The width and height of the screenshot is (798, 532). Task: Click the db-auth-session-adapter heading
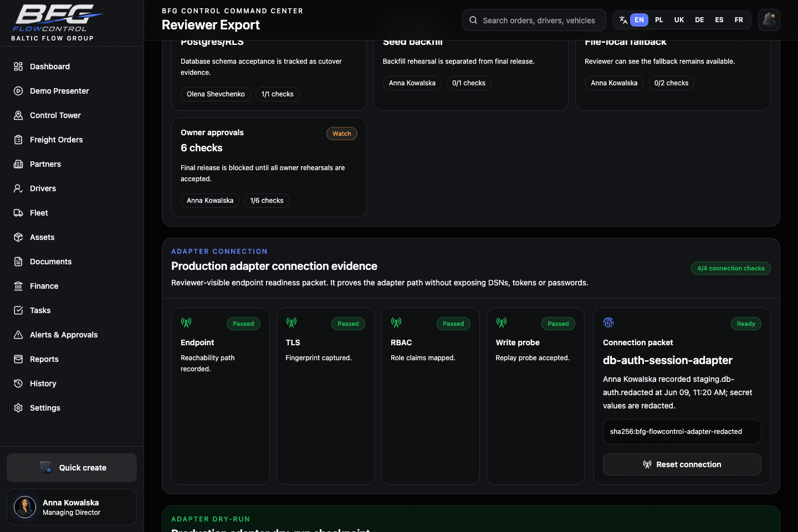[x=668, y=360]
